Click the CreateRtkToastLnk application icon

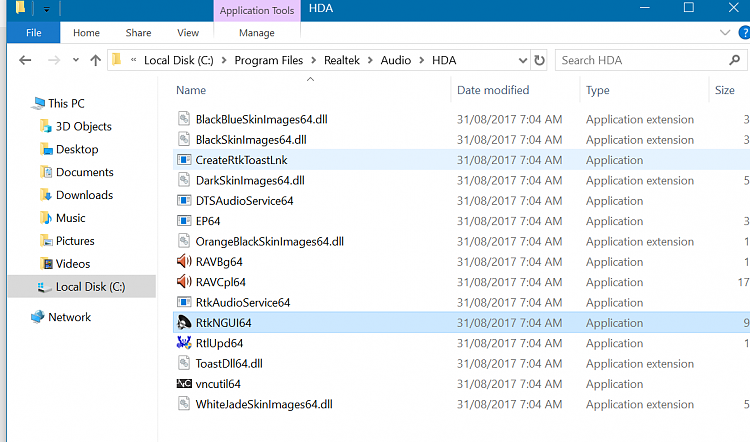pos(184,160)
